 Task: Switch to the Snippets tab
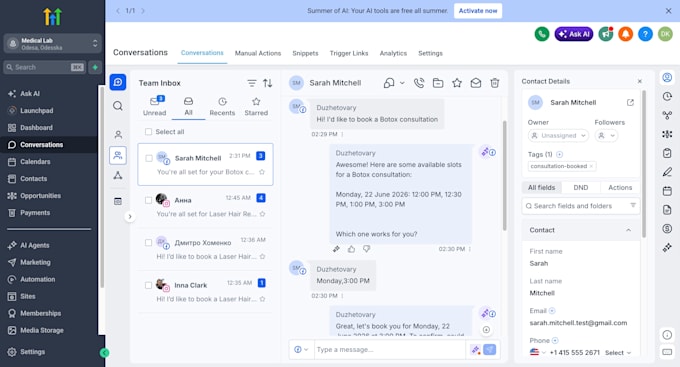[305, 53]
